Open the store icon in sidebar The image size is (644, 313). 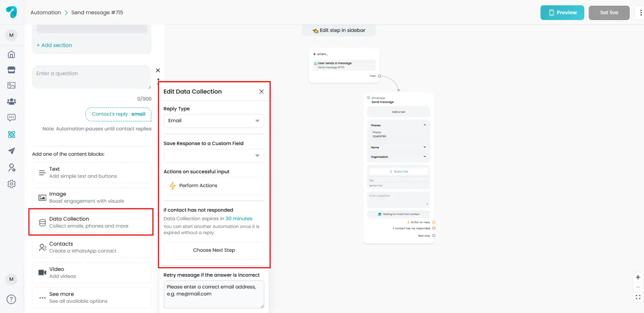point(11,70)
